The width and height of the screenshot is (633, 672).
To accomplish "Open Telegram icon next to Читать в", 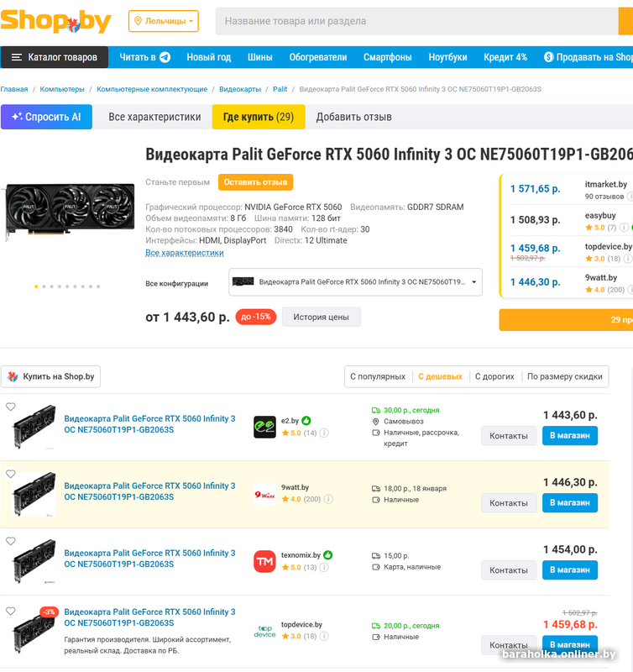I will [x=165, y=57].
